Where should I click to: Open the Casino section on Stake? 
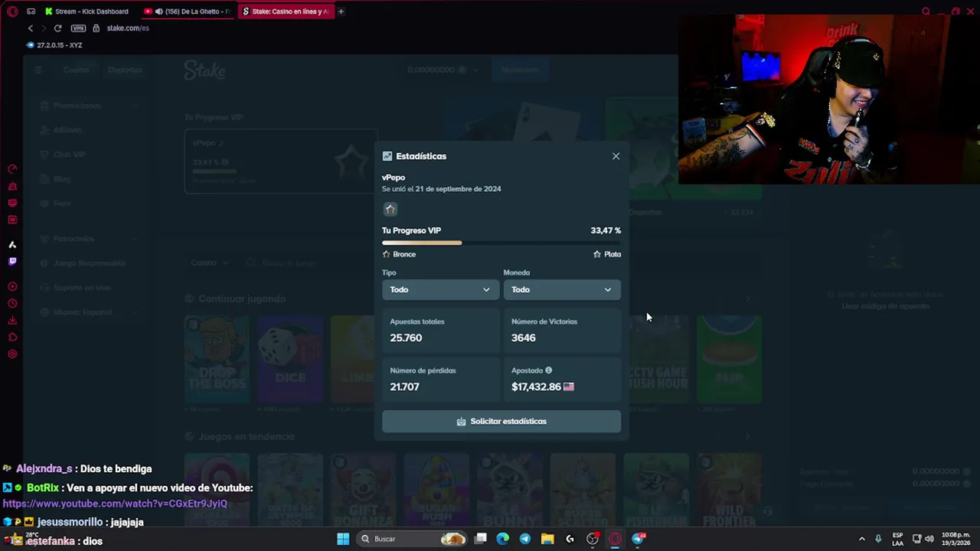coord(76,70)
